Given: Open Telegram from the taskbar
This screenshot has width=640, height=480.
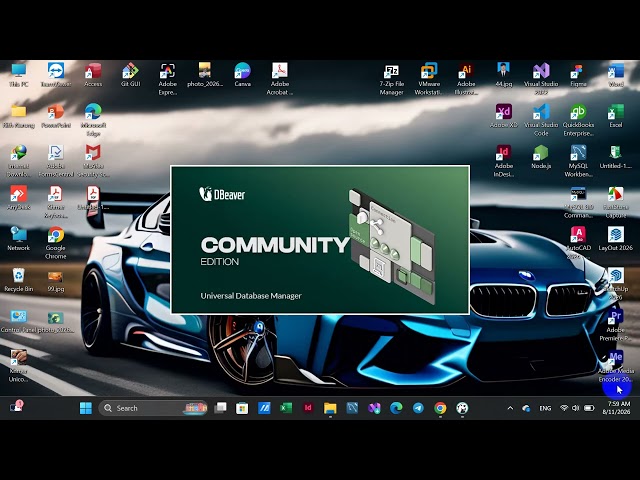Looking at the screenshot, I should pyautogui.click(x=418, y=408).
